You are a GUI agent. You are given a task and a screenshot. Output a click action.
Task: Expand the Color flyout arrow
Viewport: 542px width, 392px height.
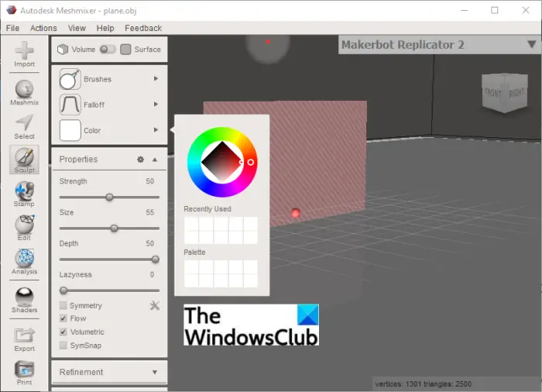[156, 129]
